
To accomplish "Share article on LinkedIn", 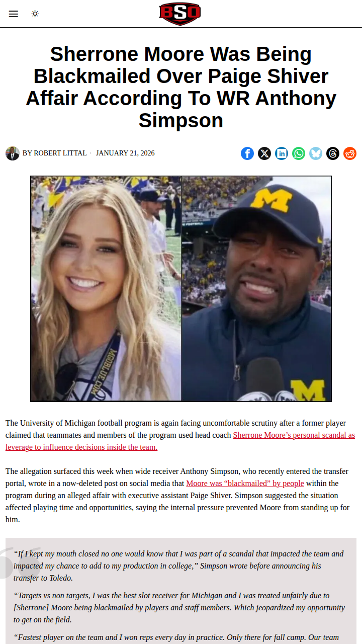I will [x=282, y=153].
